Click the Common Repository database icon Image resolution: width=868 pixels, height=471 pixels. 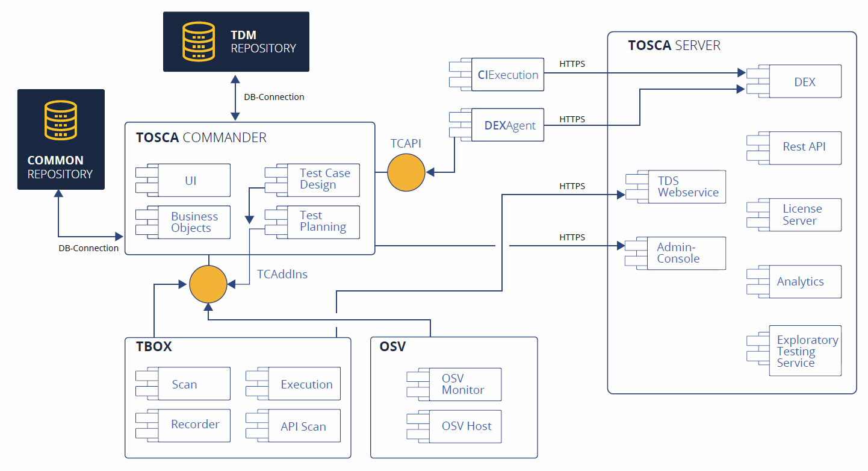[x=61, y=120]
